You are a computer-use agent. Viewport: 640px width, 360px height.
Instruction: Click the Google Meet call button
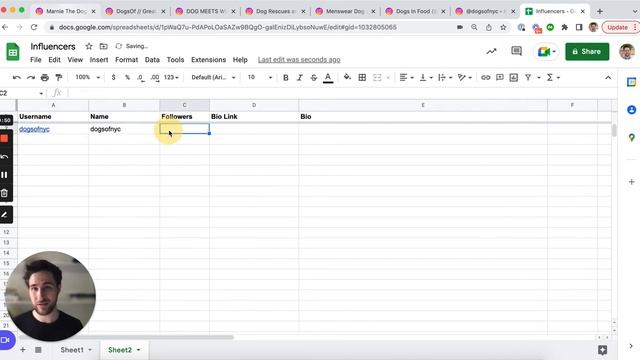[546, 52]
